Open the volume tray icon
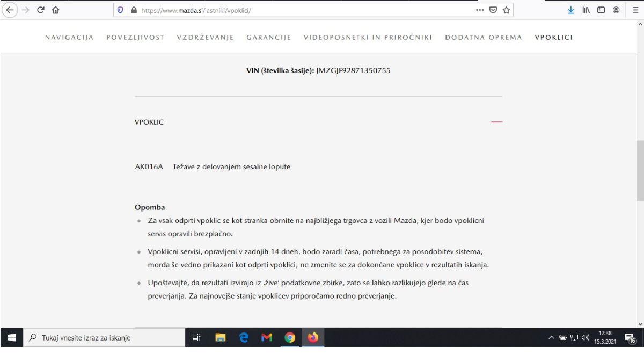The image size is (644, 362). point(585,338)
